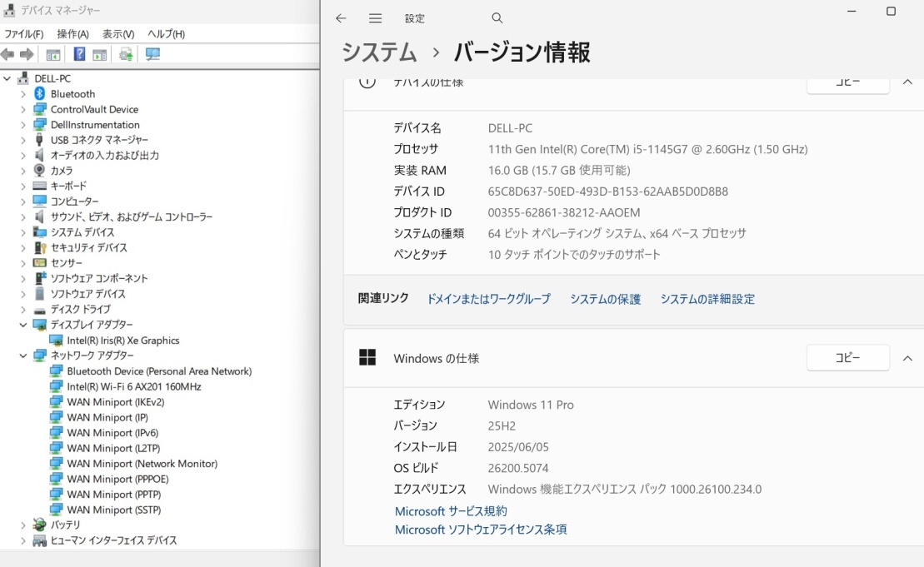The image size is (924, 567).
Task: Collapse the Windows の仕様 section
Action: [907, 357]
